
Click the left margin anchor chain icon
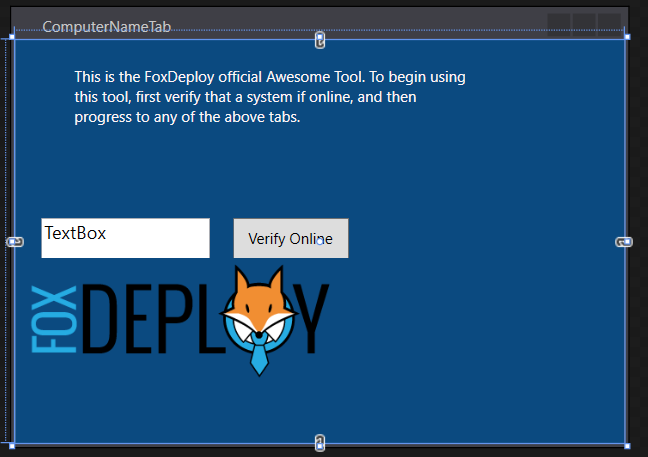click(15, 242)
